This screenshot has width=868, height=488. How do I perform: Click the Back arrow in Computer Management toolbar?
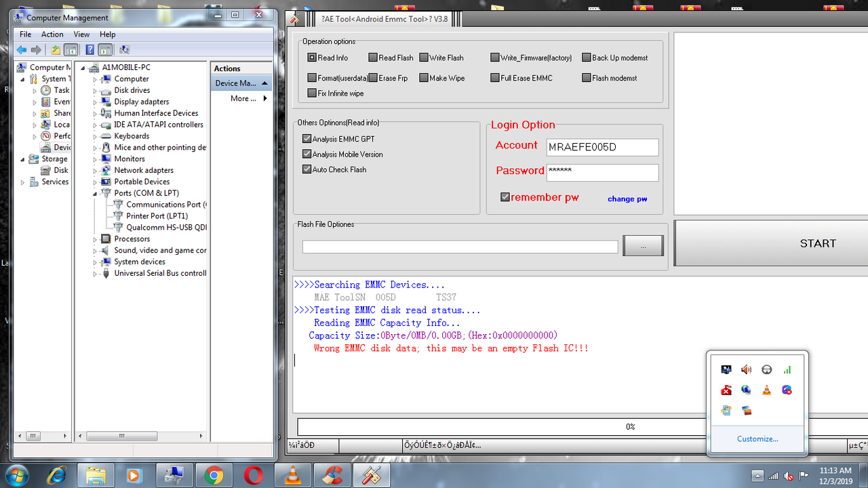[22, 49]
